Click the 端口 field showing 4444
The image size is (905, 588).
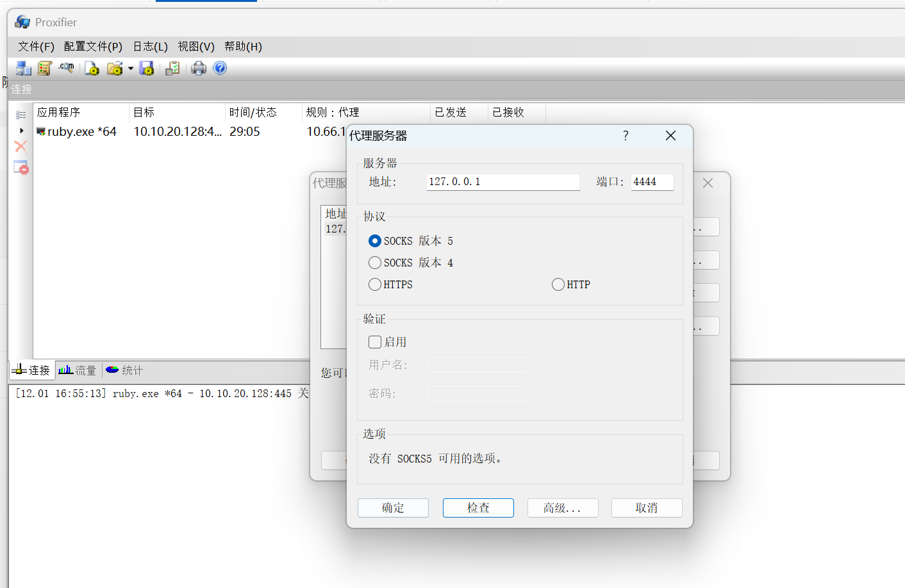(652, 182)
